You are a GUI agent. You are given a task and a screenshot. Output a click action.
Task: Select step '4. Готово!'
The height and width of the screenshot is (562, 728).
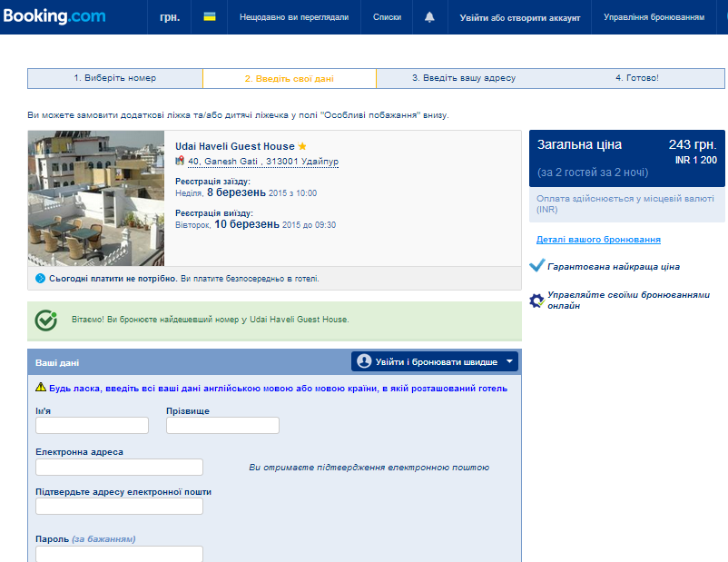click(x=637, y=78)
